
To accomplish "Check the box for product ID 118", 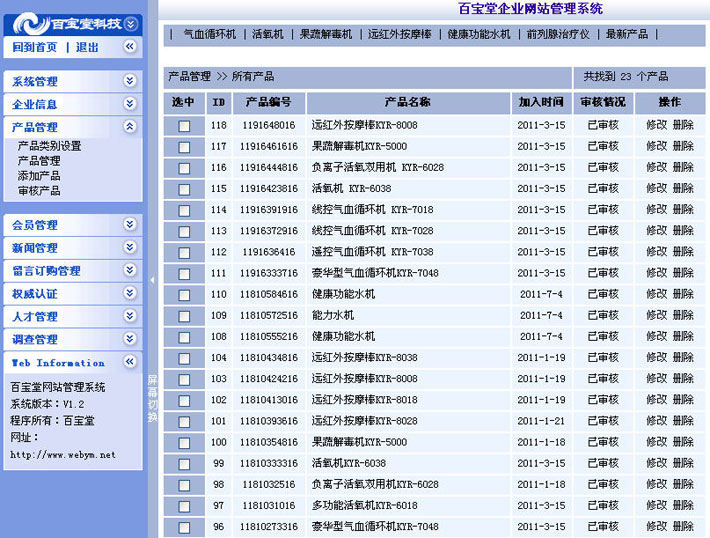I will 184,126.
